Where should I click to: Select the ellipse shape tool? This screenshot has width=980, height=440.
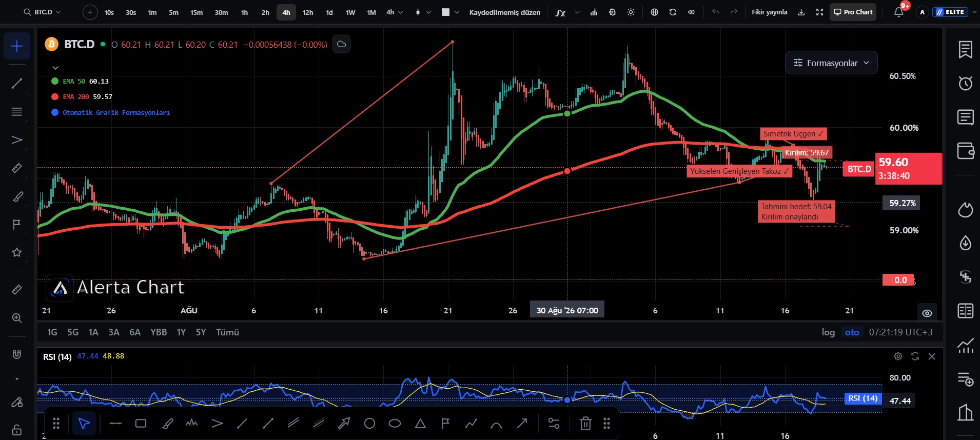pos(395,423)
